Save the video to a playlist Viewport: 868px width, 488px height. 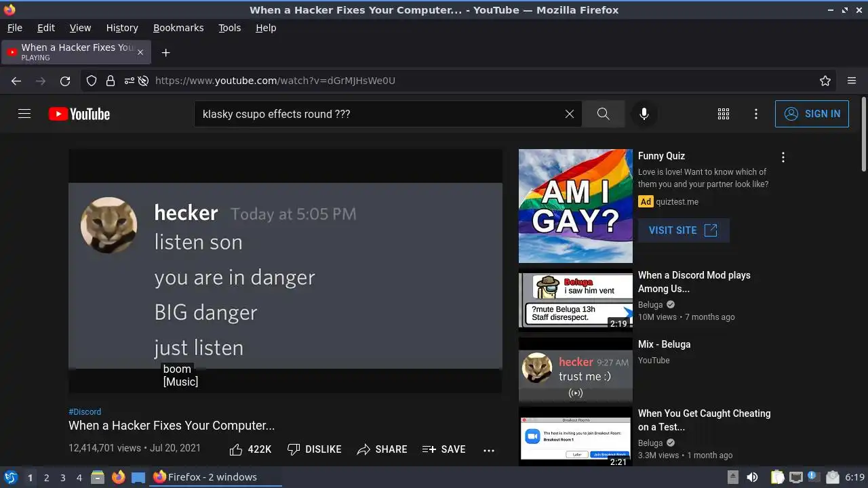pyautogui.click(x=443, y=449)
